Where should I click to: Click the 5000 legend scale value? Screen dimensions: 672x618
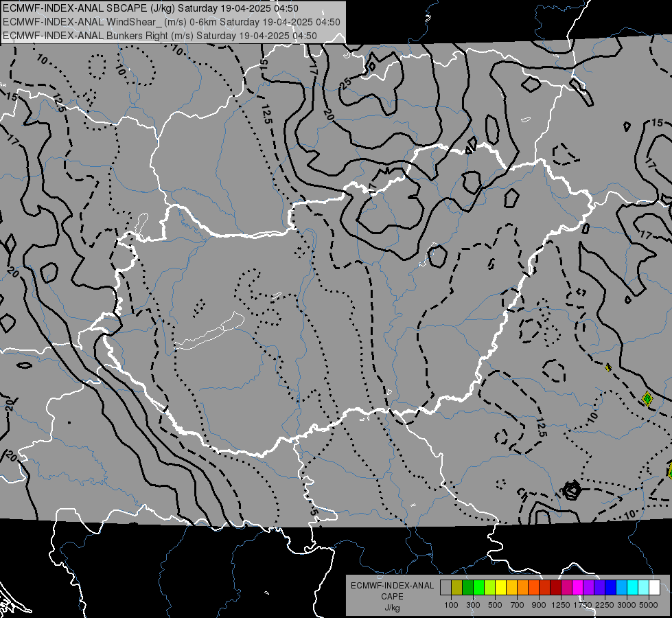pyautogui.click(x=649, y=605)
